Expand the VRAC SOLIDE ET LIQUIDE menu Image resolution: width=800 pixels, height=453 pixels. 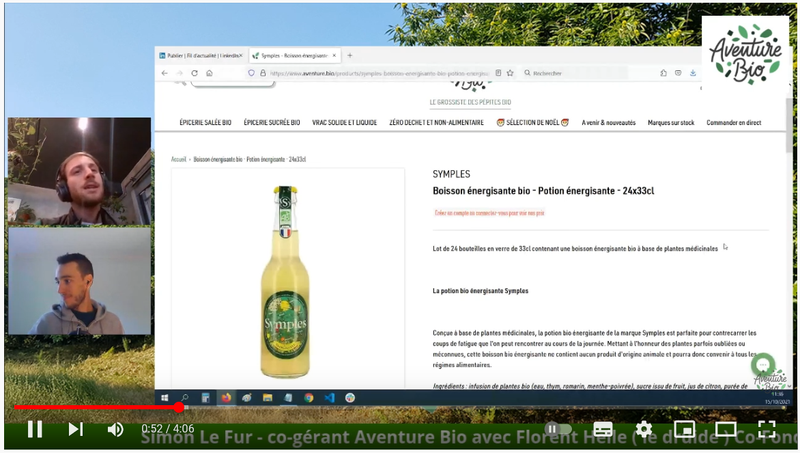[x=345, y=122]
